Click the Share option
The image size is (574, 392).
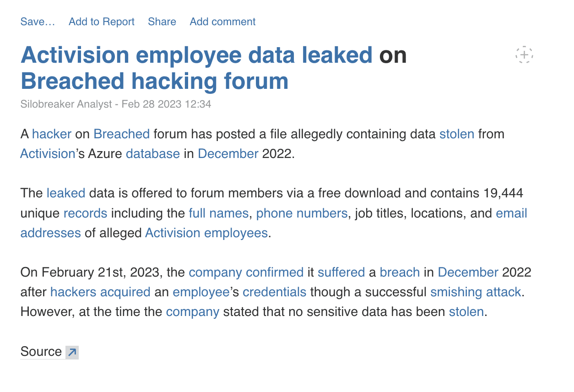tap(162, 22)
